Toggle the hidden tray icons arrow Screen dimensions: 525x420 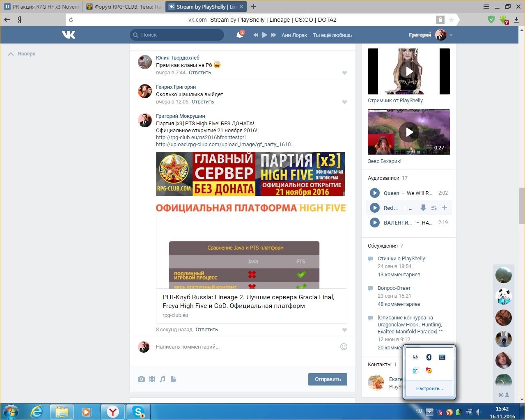click(429, 412)
